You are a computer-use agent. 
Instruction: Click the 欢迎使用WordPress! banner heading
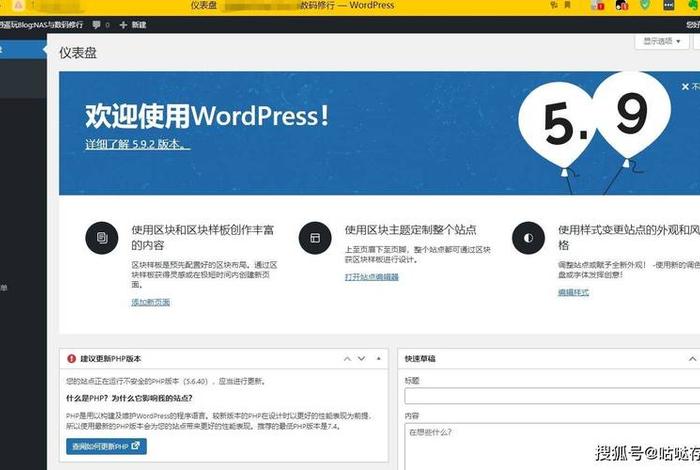(207, 116)
